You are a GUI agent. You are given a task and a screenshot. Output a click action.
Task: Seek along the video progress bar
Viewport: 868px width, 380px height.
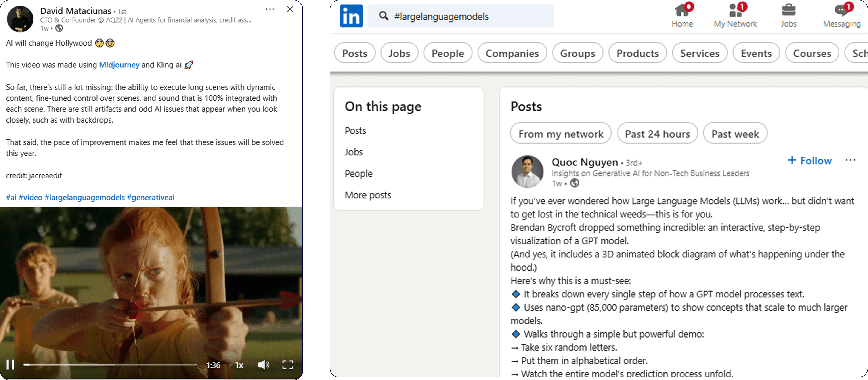[110, 365]
